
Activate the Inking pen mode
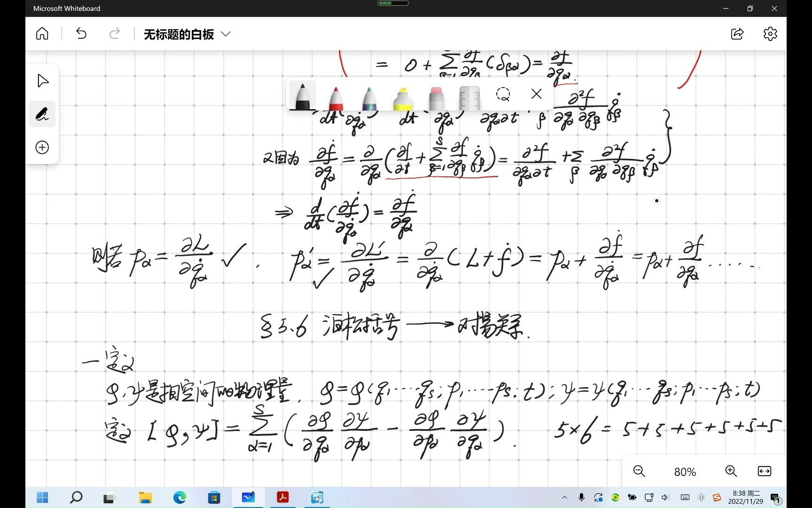(x=42, y=114)
